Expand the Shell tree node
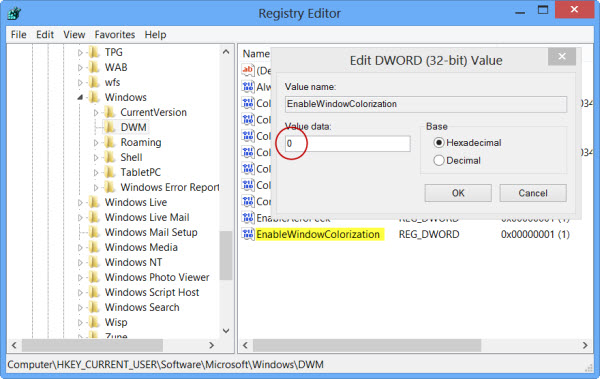The image size is (600, 379). [96, 157]
